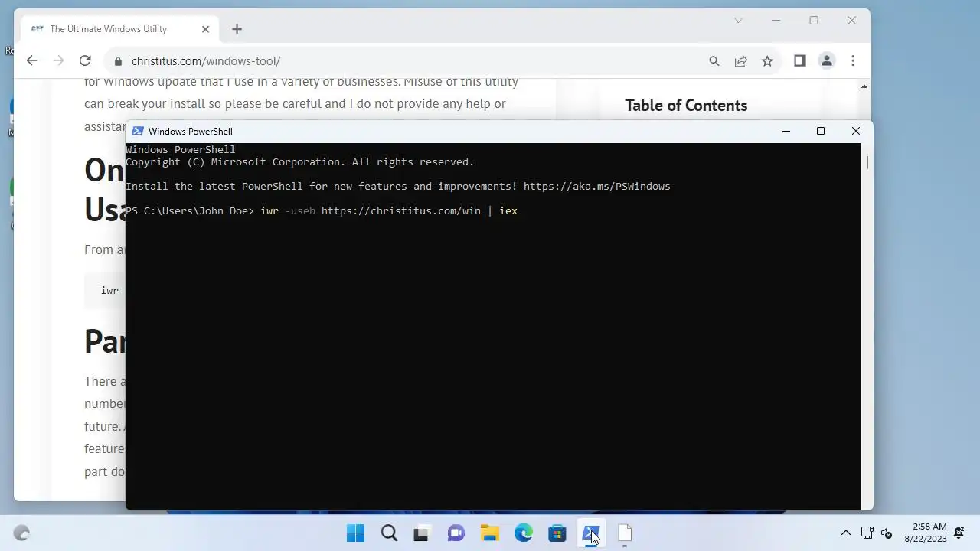Reload the christitus.com page
This screenshot has height=551, width=980.
[x=85, y=60]
